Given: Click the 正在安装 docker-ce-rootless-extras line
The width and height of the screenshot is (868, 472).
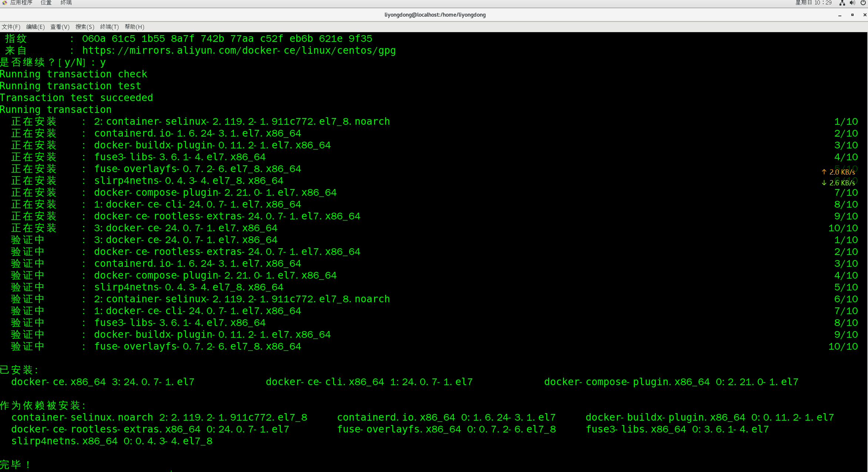Looking at the screenshot, I should pyautogui.click(x=435, y=216).
